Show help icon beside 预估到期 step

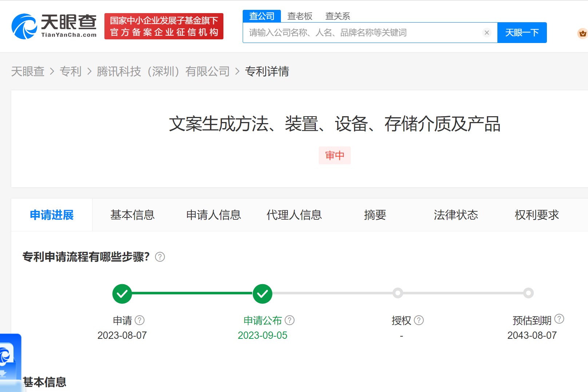pyautogui.click(x=559, y=319)
